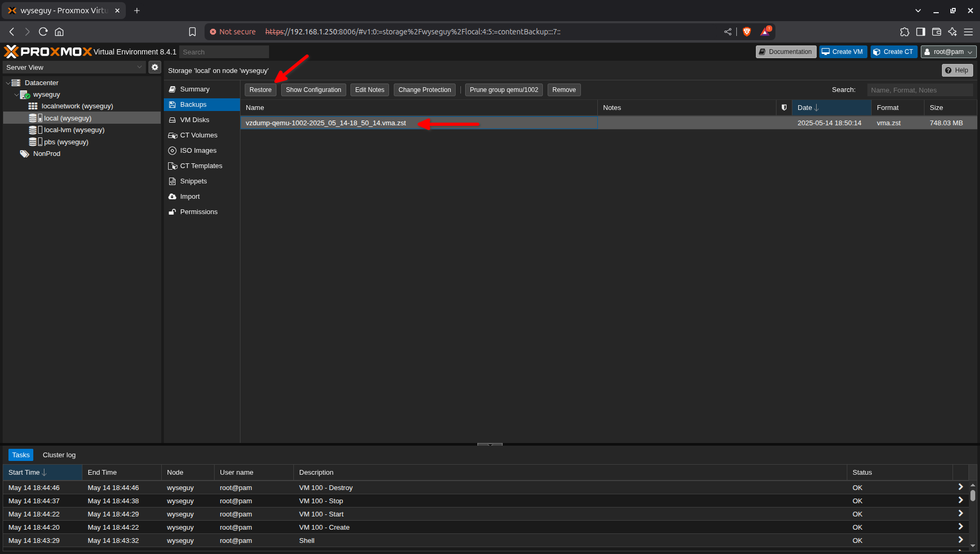Open details arrow for VM 100 - Create task
This screenshot has height=554, width=980.
(960, 527)
